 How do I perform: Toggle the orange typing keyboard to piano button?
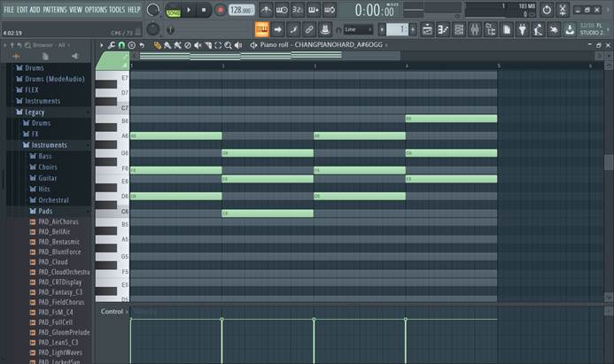point(262,29)
